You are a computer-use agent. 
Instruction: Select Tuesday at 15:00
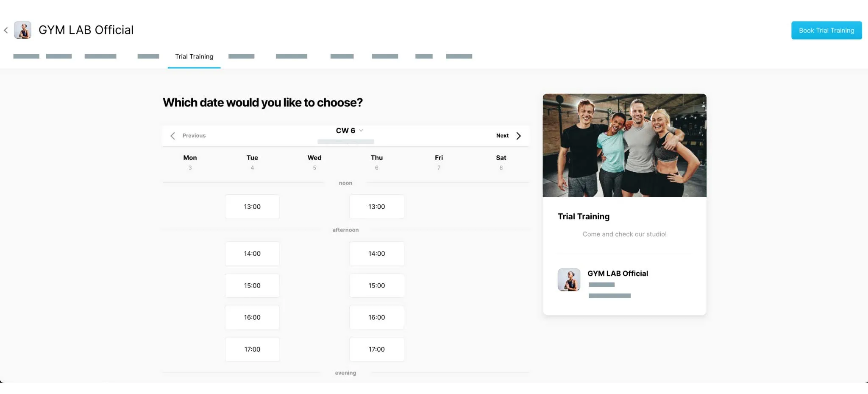pos(252,285)
